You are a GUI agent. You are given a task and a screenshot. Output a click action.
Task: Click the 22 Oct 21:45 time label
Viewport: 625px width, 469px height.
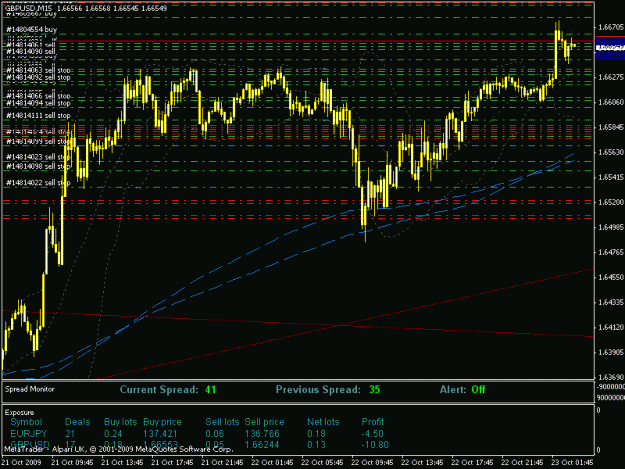pos(522,463)
